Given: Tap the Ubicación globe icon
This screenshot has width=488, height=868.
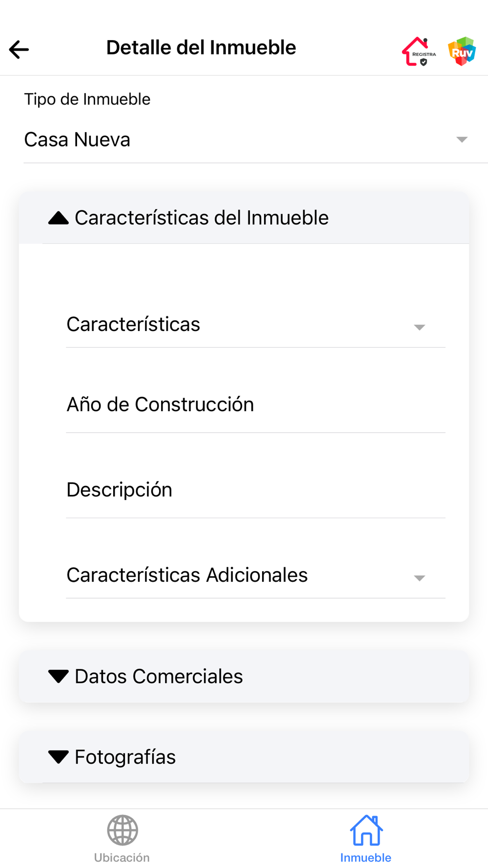Looking at the screenshot, I should [122, 830].
